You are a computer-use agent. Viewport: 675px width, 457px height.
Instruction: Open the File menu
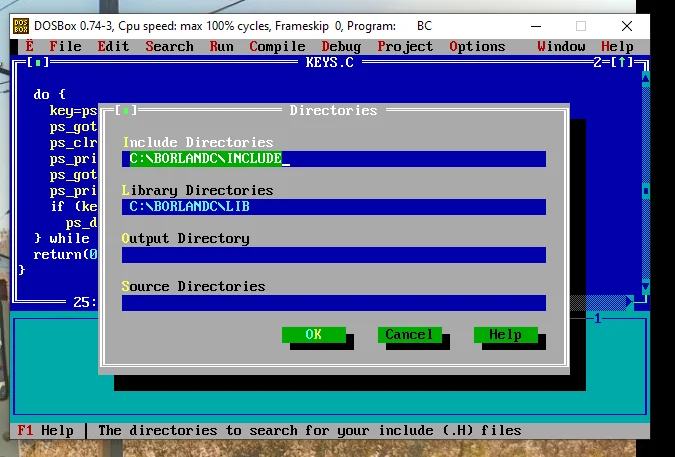click(x=65, y=46)
